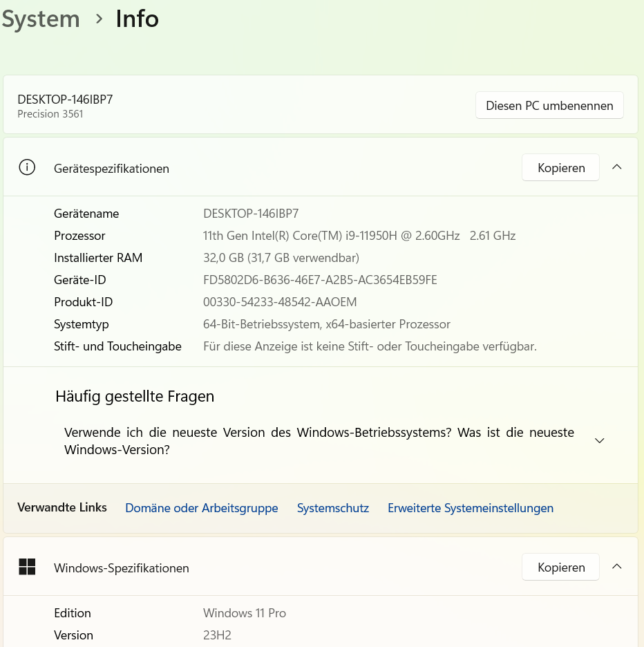
Task: Select the Edition value Windows 11 Pro
Action: 244,613
